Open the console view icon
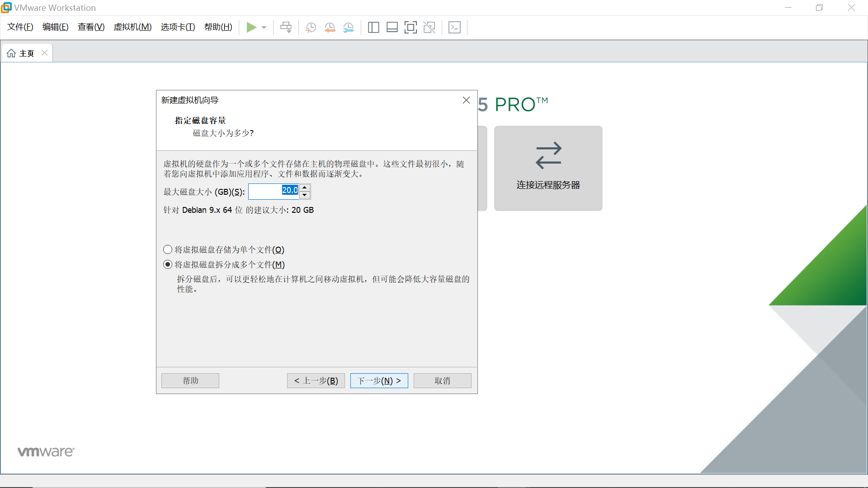 pyautogui.click(x=454, y=28)
